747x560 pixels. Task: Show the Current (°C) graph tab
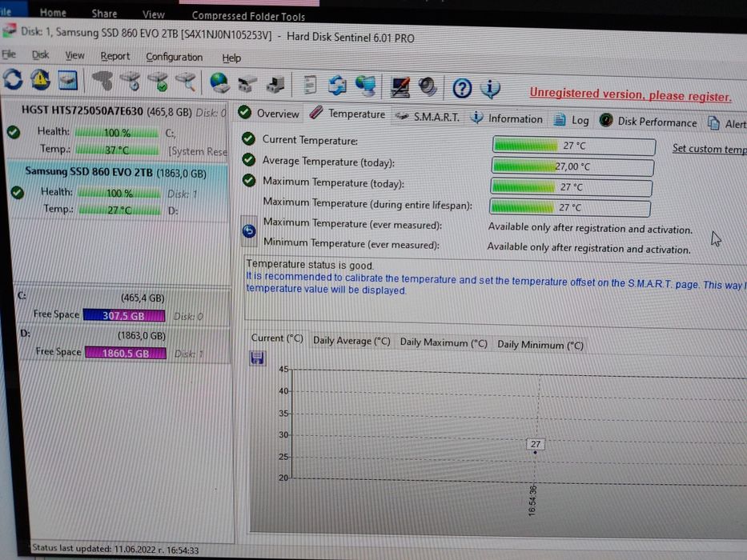pyautogui.click(x=277, y=338)
